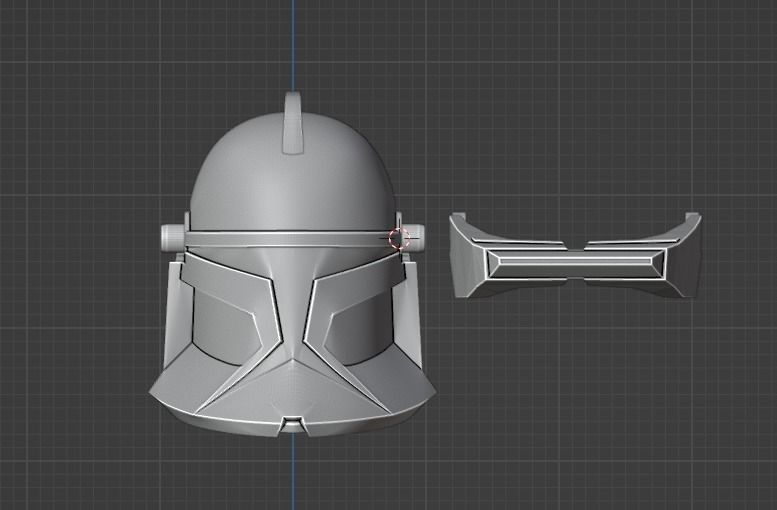Click the red-white 3D cursor
777x510 pixels.
coord(399,238)
